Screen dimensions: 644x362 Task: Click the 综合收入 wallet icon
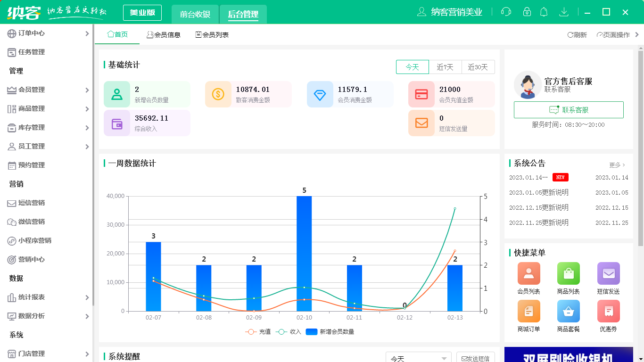117,123
